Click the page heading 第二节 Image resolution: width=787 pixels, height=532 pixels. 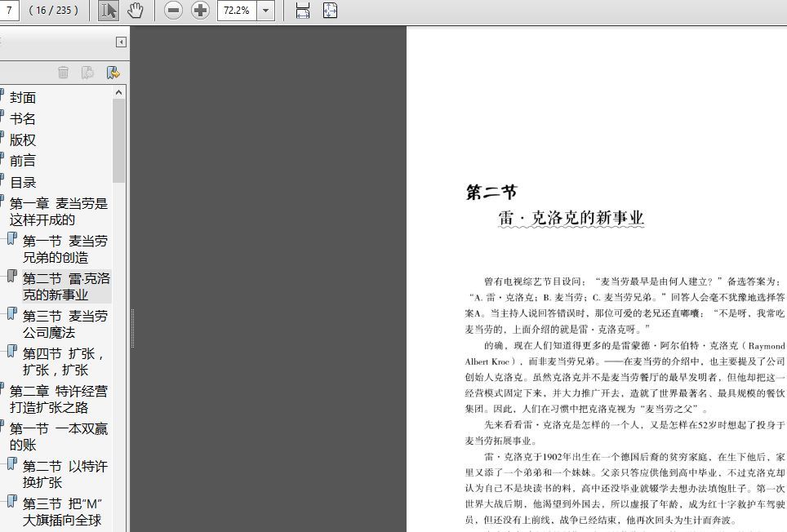(491, 192)
